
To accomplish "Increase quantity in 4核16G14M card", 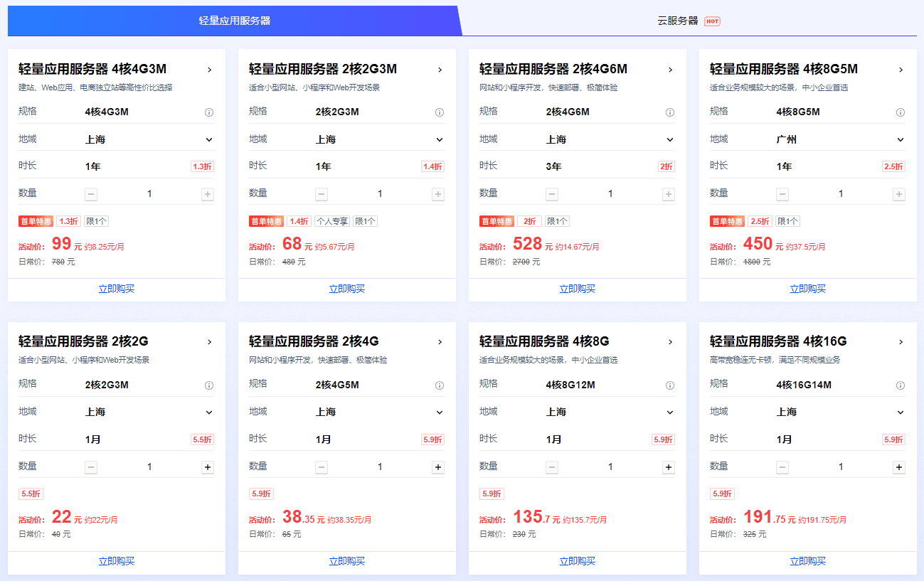I will 899,467.
